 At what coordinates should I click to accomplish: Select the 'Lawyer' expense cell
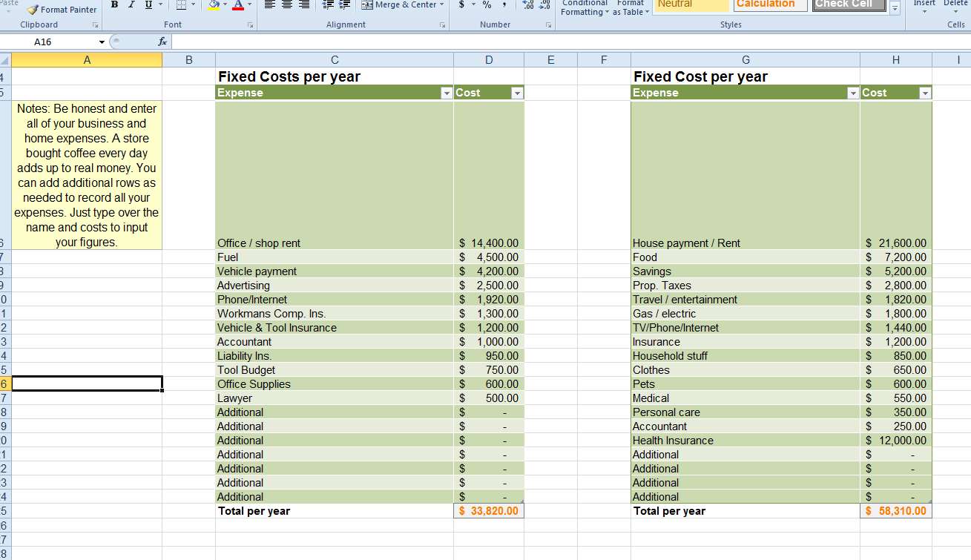335,398
